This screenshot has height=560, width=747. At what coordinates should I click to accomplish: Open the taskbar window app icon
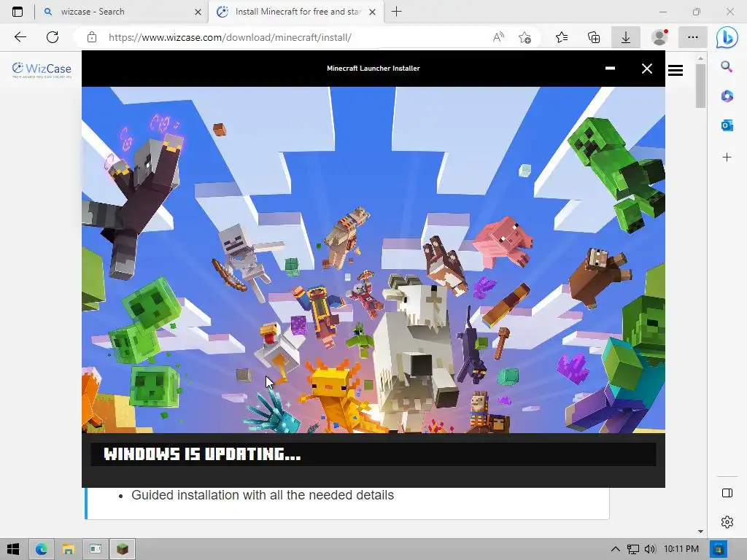pyautogui.click(x=96, y=549)
